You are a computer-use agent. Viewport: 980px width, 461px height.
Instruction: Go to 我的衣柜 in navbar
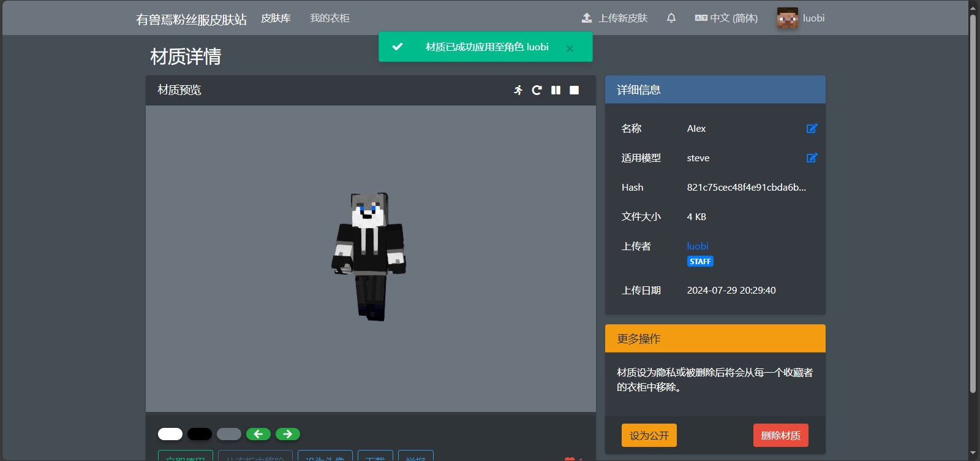330,18
